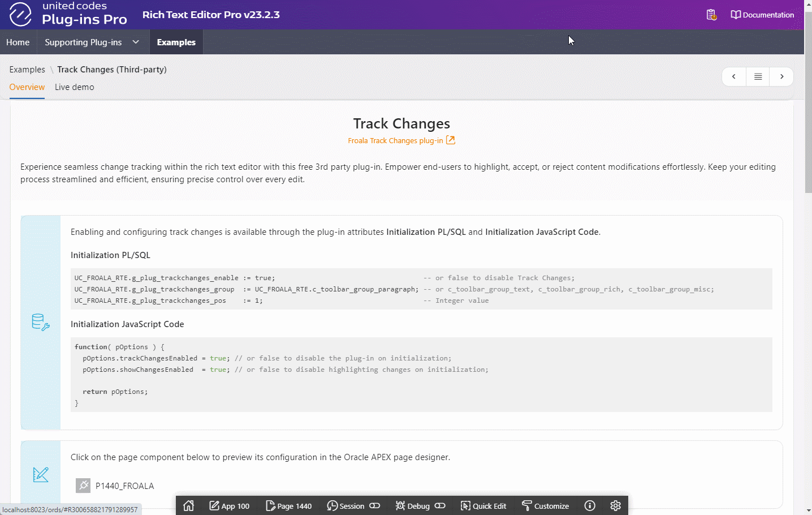Click the 'return pOptions;' code line

click(115, 392)
